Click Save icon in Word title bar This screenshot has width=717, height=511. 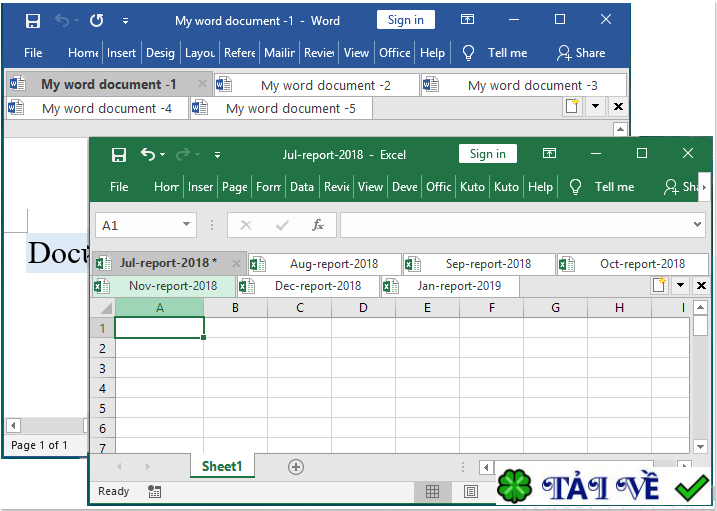(x=33, y=21)
